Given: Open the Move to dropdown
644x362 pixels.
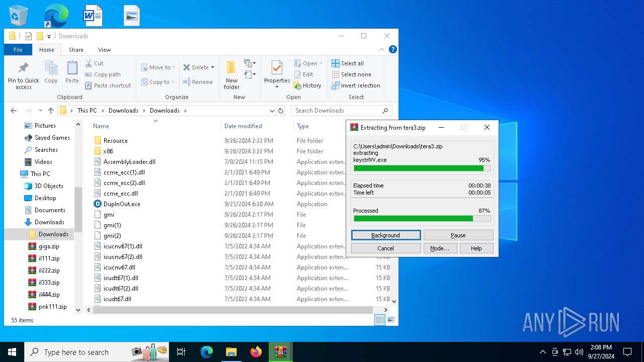Looking at the screenshot, I should (x=158, y=67).
